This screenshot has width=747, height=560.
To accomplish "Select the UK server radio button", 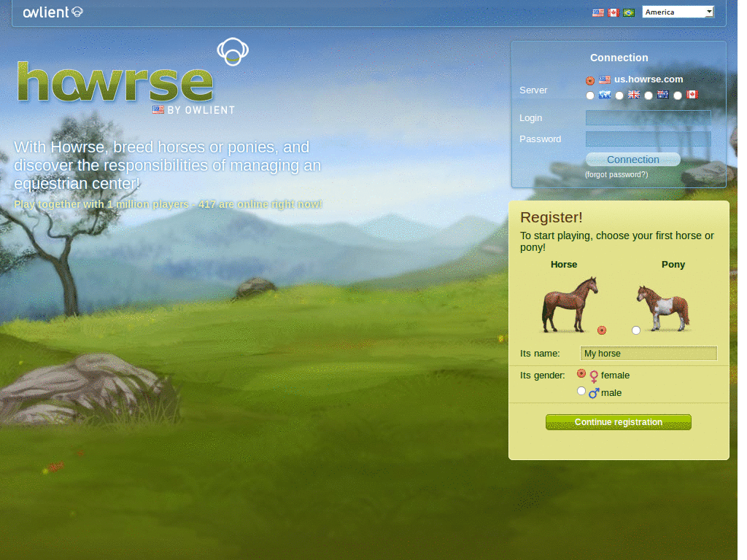I will click(619, 96).
